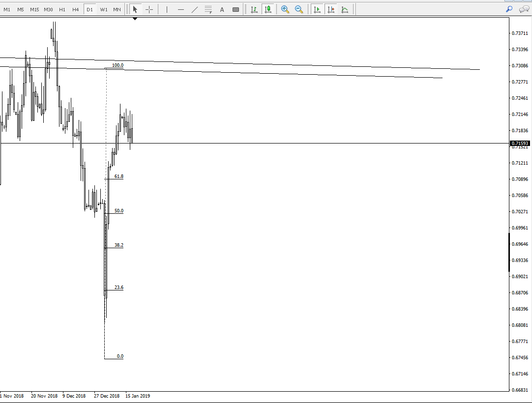Open the chat bubbles icon
The height and width of the screenshot is (403, 532).
[524, 9]
